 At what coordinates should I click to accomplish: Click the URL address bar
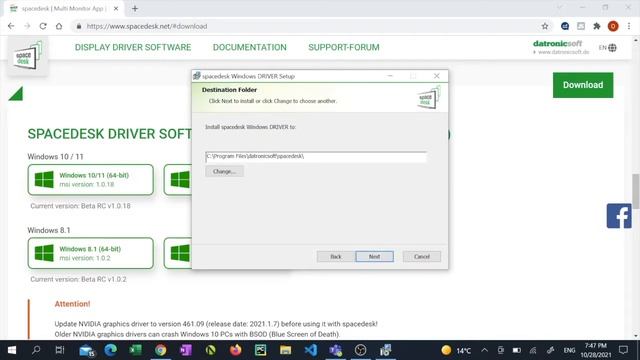pos(310,26)
